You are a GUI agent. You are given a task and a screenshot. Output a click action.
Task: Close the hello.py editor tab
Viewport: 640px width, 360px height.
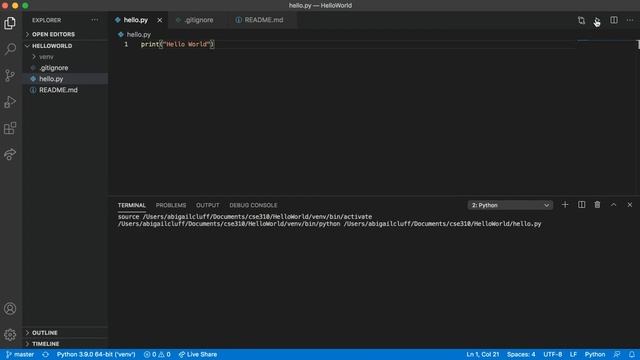tap(160, 20)
